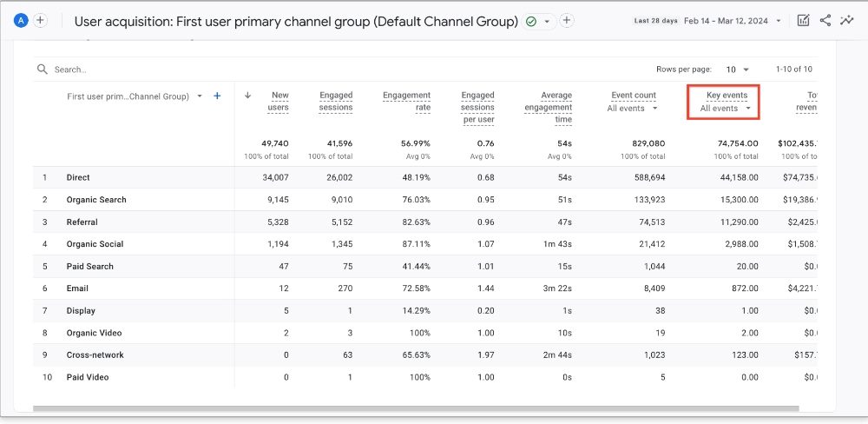This screenshot has height=424, width=868.
Task: Sort by Key events column header
Action: (727, 96)
